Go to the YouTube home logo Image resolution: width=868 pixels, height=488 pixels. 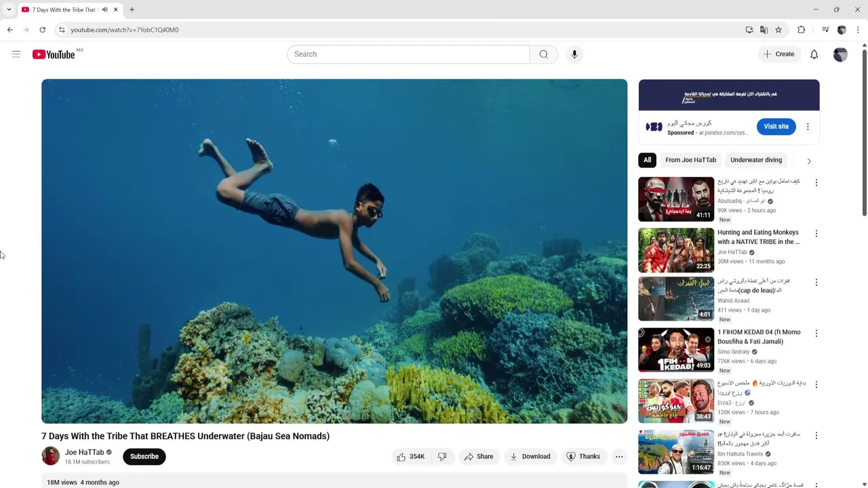click(x=54, y=54)
